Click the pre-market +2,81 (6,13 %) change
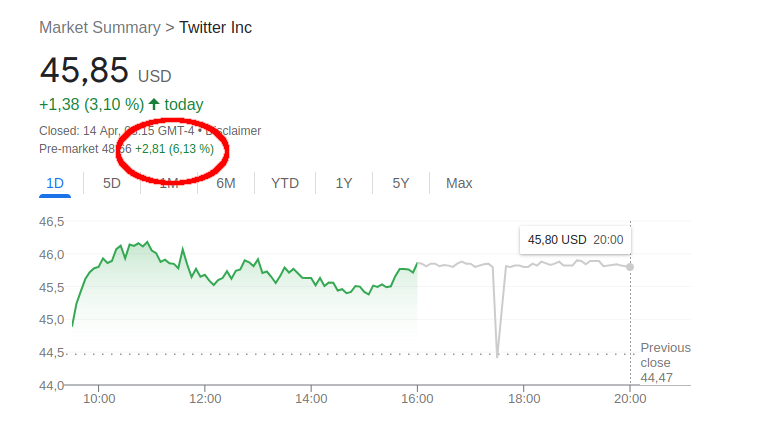Image resolution: width=757 pixels, height=430 pixels. (x=174, y=149)
